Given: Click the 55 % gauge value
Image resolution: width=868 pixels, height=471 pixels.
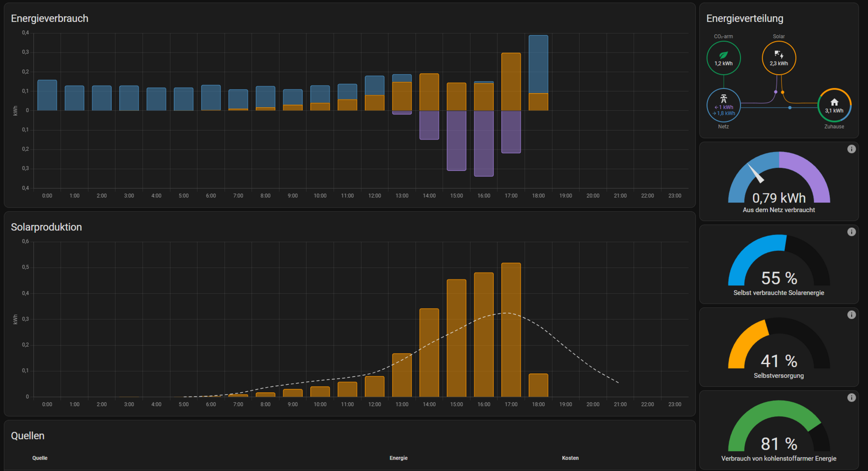Looking at the screenshot, I should pyautogui.click(x=779, y=278).
